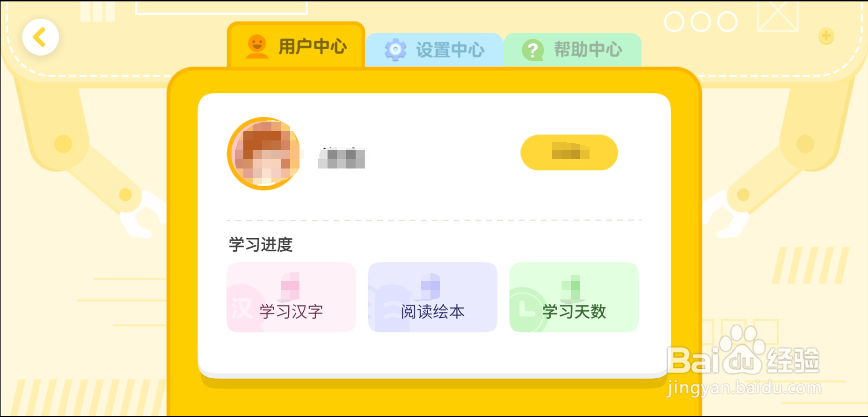Click the orange smiley user icon

(257, 46)
